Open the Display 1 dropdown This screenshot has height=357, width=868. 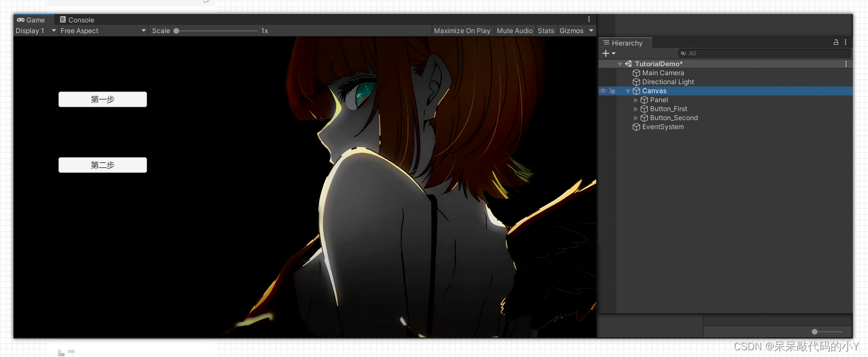click(36, 31)
